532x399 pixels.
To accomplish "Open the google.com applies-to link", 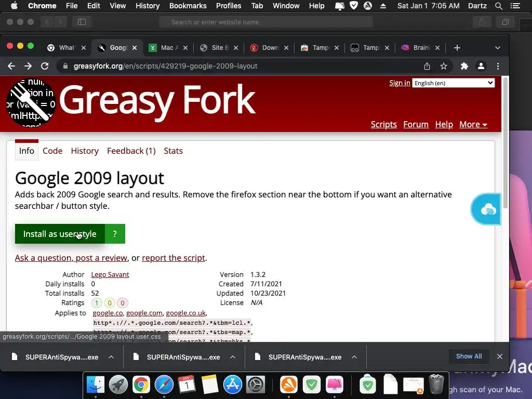I will tap(144, 313).
